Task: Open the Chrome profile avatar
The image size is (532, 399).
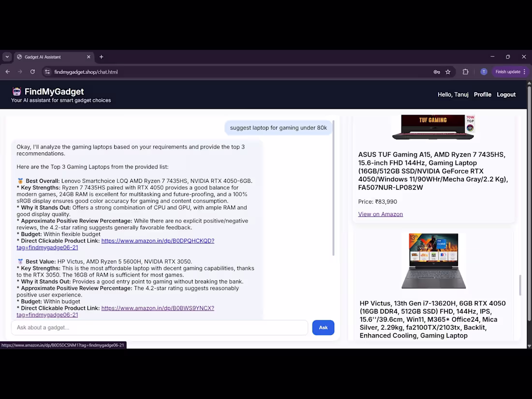Action: (x=484, y=72)
